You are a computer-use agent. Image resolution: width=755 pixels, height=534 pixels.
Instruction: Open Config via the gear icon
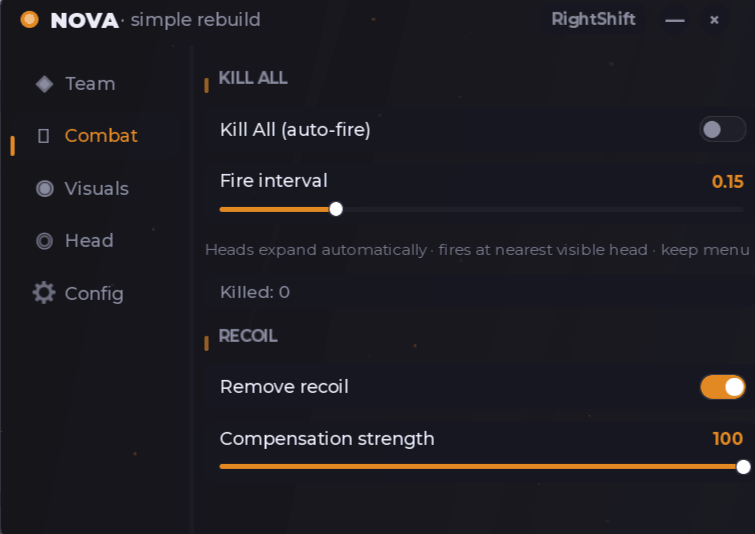click(44, 293)
